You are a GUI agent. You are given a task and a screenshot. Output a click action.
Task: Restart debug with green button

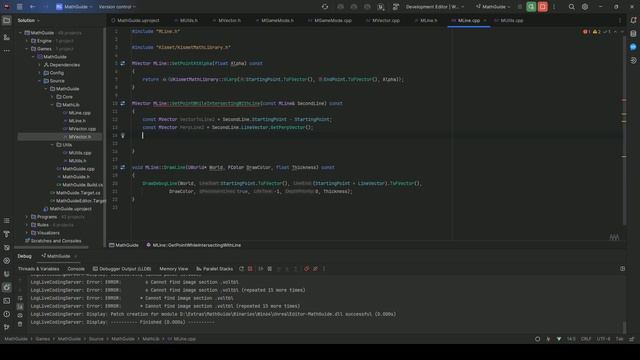coord(531,7)
